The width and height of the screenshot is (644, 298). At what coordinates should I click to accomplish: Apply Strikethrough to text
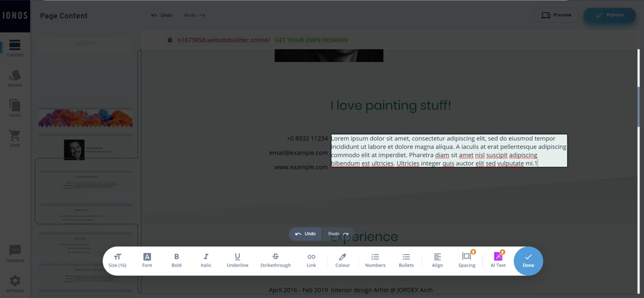pyautogui.click(x=275, y=261)
